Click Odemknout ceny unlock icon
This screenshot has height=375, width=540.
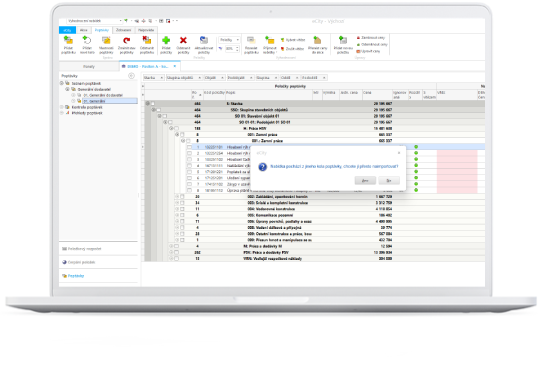tap(358, 44)
